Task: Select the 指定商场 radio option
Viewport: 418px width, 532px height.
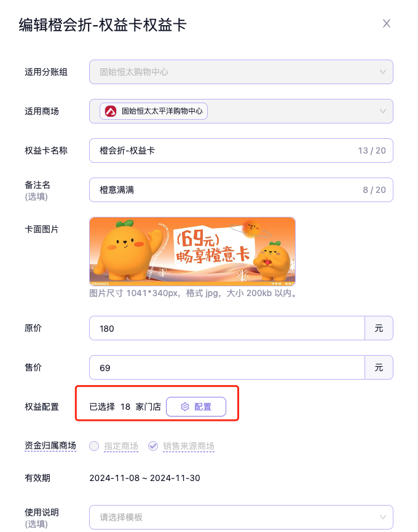Action: 94,446
